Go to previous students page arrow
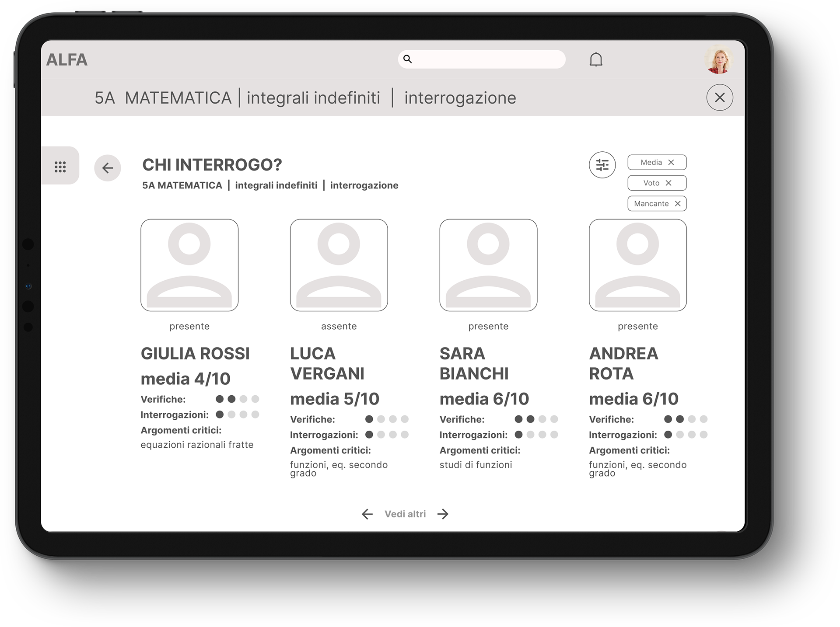 [367, 514]
